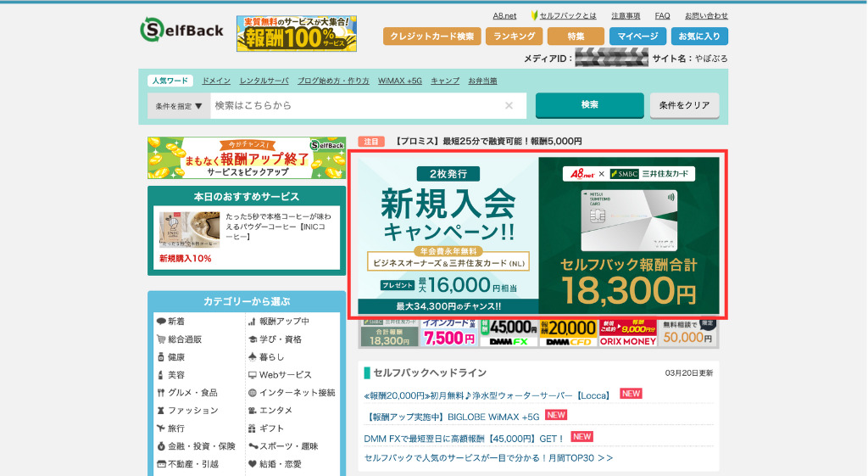Open 三井住友カード 新規入会キャンペーン banner
Screen dimensions: 868x476
[538, 236]
